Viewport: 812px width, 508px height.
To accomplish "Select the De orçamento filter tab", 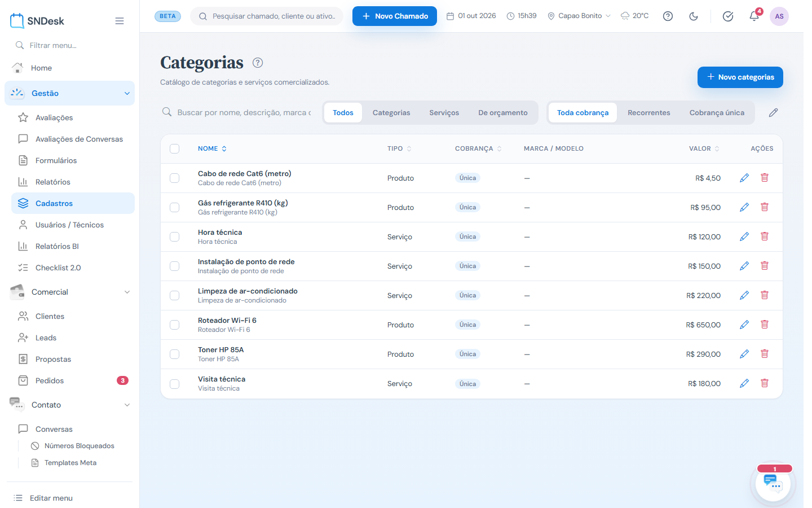I will [503, 113].
